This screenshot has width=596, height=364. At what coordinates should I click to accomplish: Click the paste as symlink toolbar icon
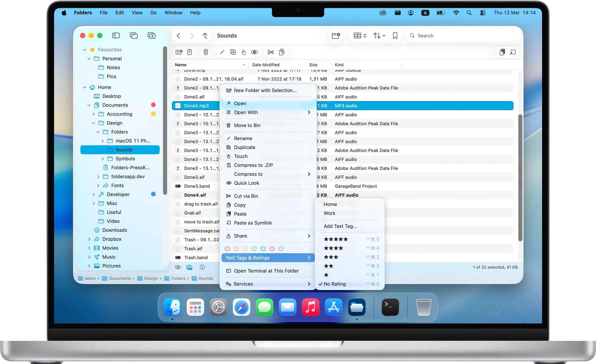tap(513, 52)
